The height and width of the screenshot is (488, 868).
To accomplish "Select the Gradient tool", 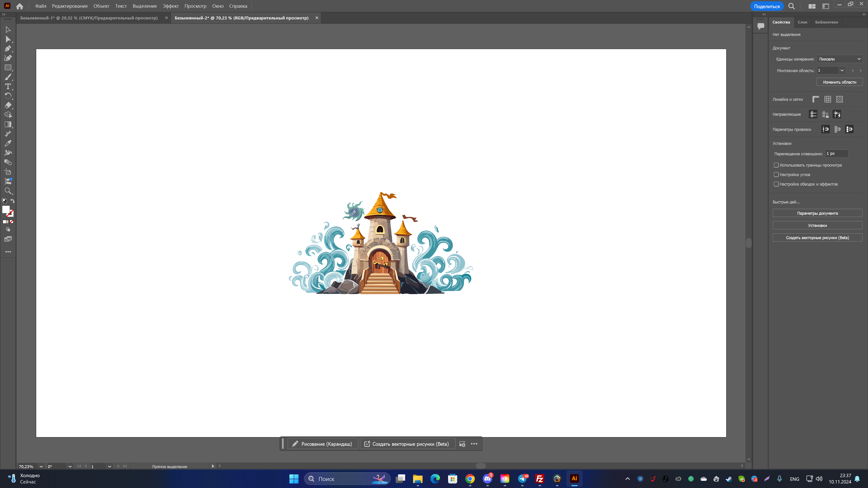I will click(x=8, y=124).
